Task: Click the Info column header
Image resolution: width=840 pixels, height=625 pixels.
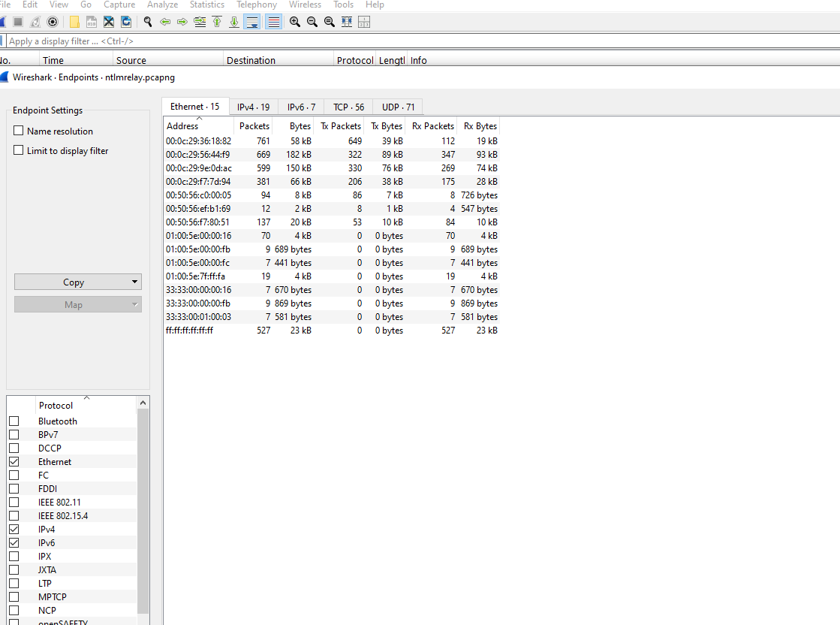Action: pos(624,60)
